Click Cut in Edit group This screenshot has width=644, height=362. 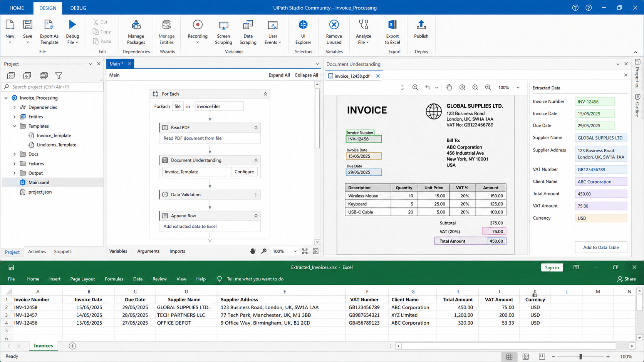[100, 22]
